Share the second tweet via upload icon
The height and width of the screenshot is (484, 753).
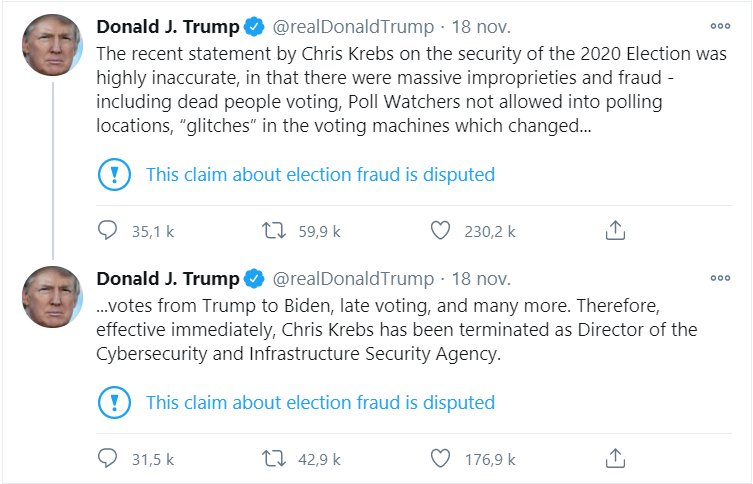[x=616, y=459]
